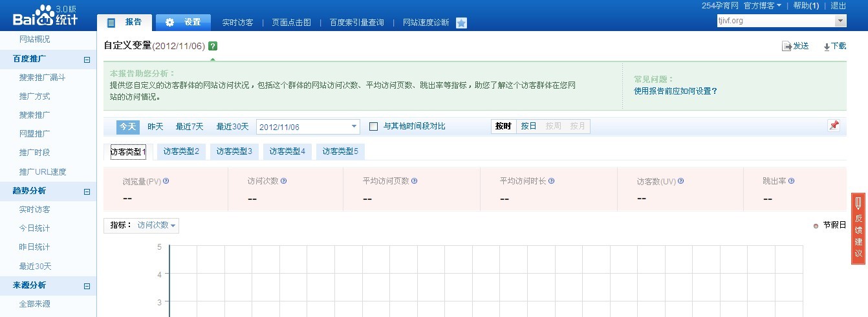Image resolution: width=868 pixels, height=317 pixels.
Task: Click the 最近7天 date range button
Action: pyautogui.click(x=190, y=126)
